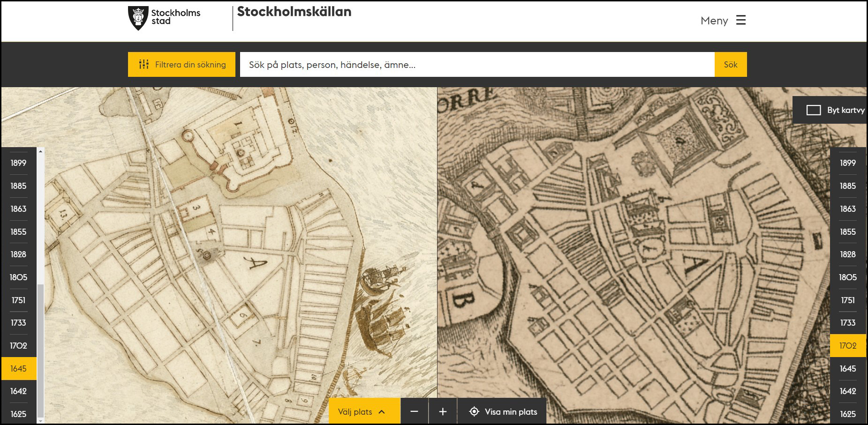Image resolution: width=868 pixels, height=425 pixels.
Task: Select year 1642 in right timeline
Action: (848, 391)
